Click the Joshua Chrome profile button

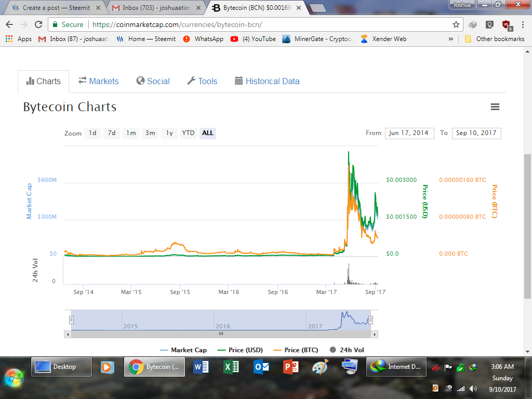coord(462,4)
